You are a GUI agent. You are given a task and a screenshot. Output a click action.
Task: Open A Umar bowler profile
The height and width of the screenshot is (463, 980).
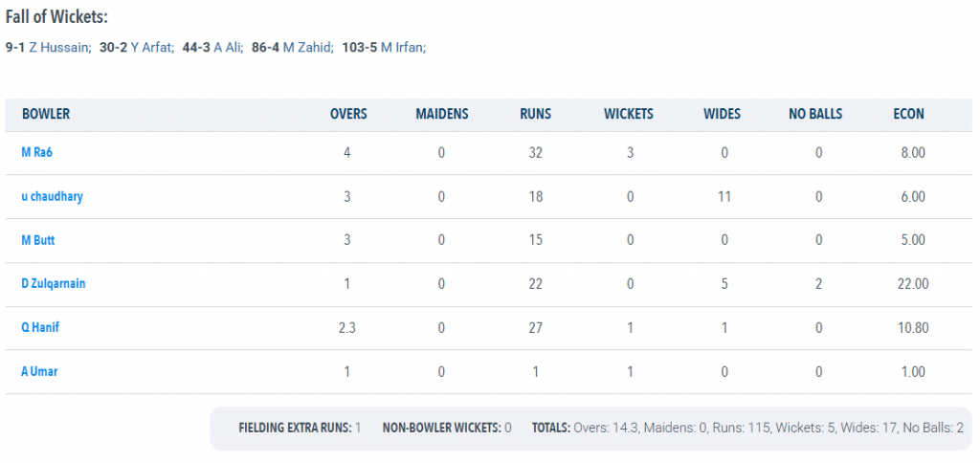click(x=39, y=371)
